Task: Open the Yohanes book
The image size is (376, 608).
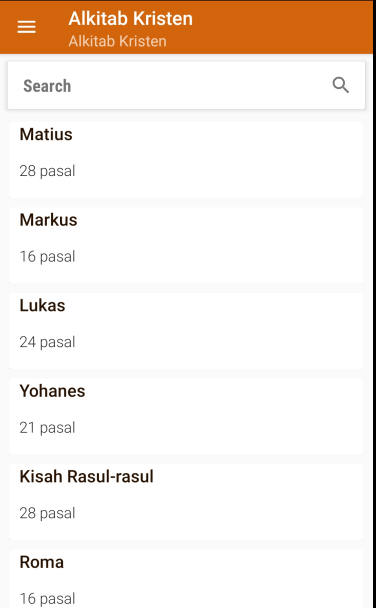Action: coord(186,416)
